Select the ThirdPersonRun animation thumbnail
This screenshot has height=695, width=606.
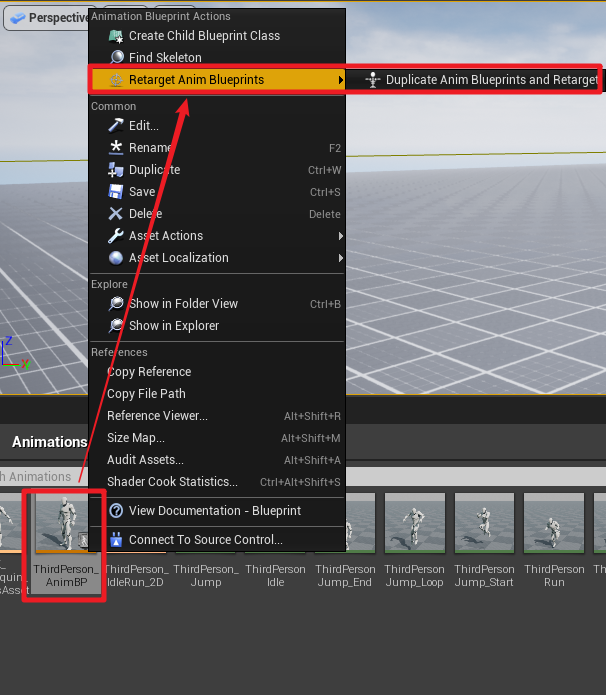(554, 523)
